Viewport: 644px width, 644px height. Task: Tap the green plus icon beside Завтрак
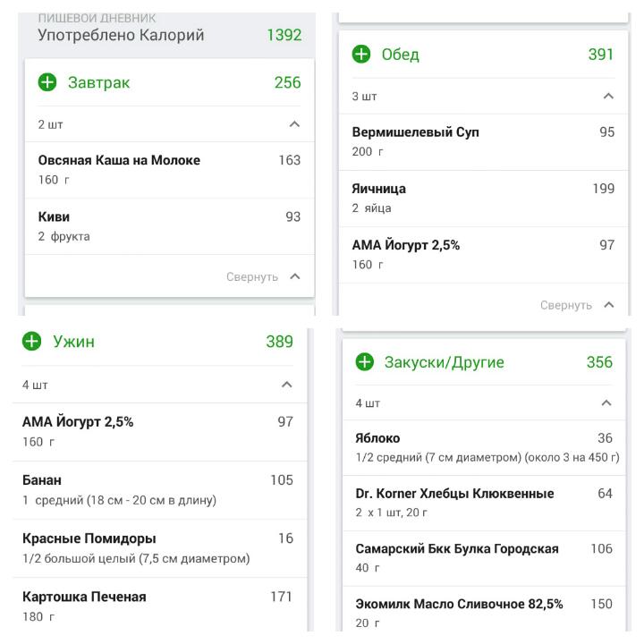click(47, 83)
